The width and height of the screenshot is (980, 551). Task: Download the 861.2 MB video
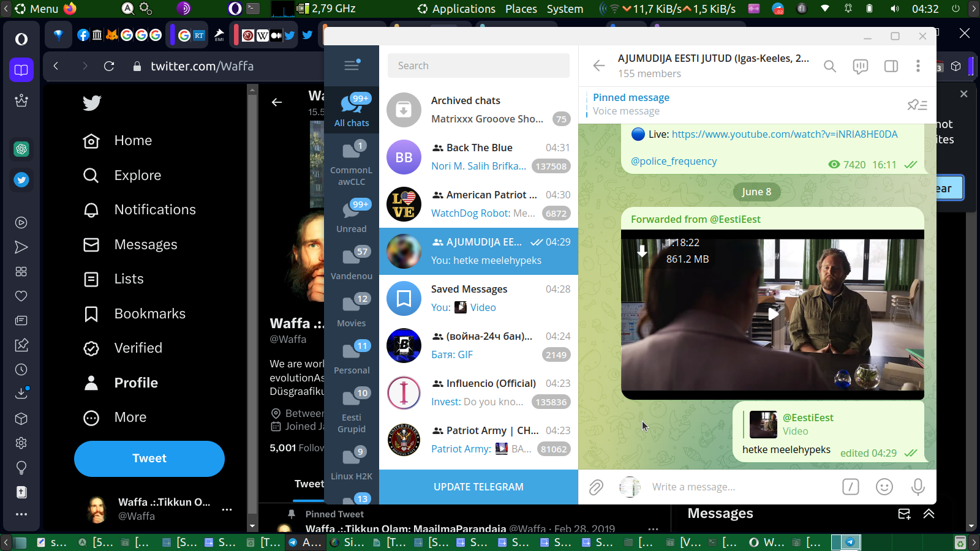pos(642,251)
